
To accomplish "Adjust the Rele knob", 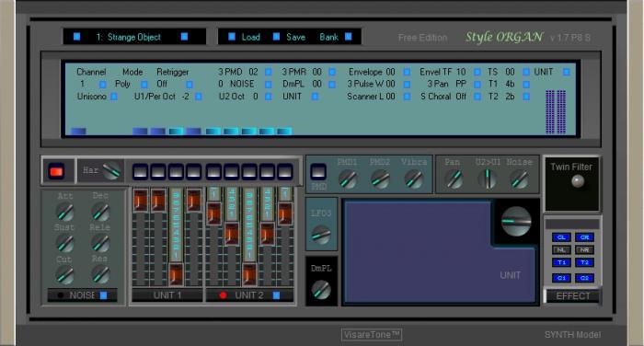I will [100, 244].
